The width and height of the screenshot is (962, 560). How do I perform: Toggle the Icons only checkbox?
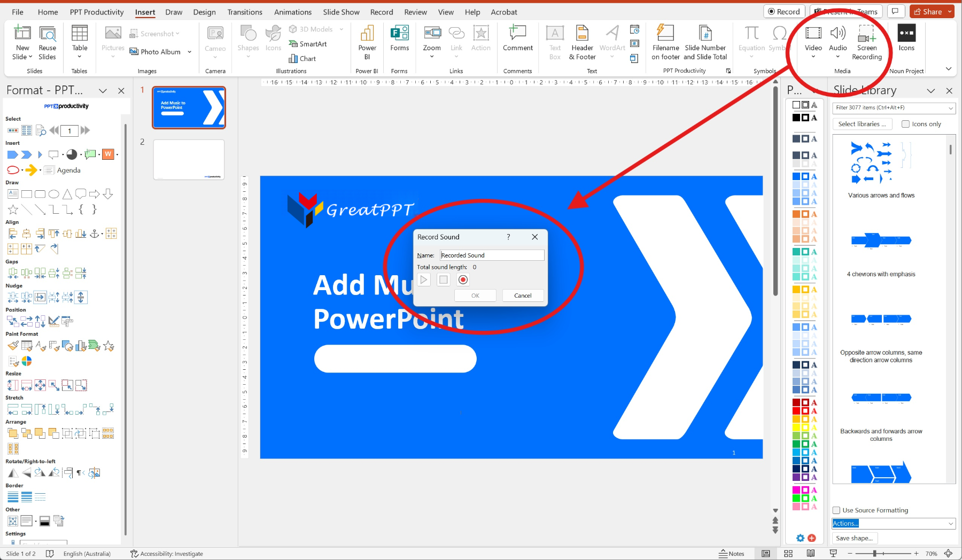click(x=905, y=124)
